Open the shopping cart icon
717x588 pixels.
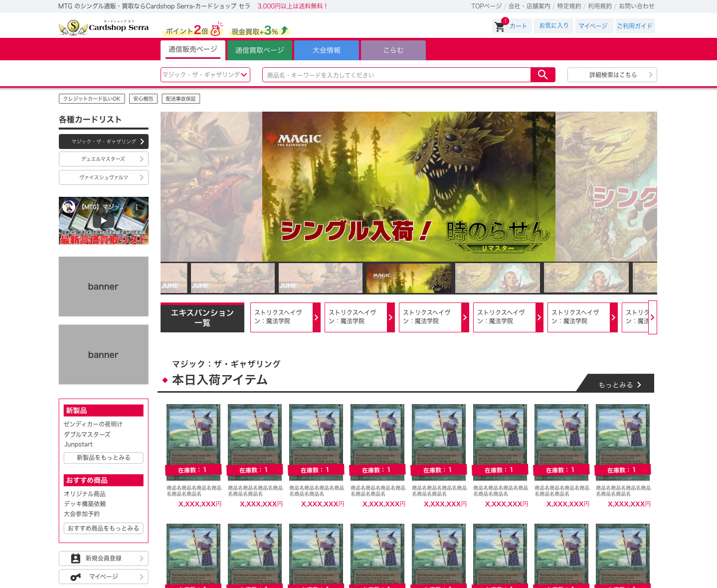tap(500, 26)
